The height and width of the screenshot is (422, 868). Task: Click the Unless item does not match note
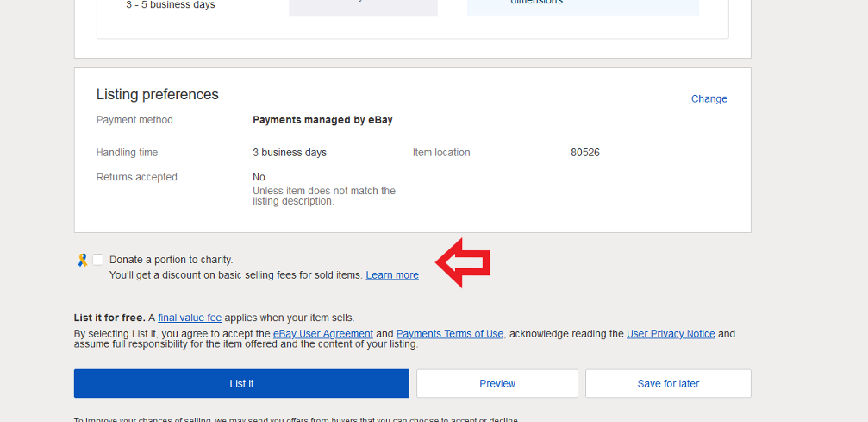(324, 196)
